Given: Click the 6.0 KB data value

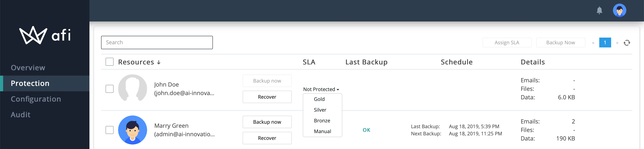Looking at the screenshot, I should point(566,97).
